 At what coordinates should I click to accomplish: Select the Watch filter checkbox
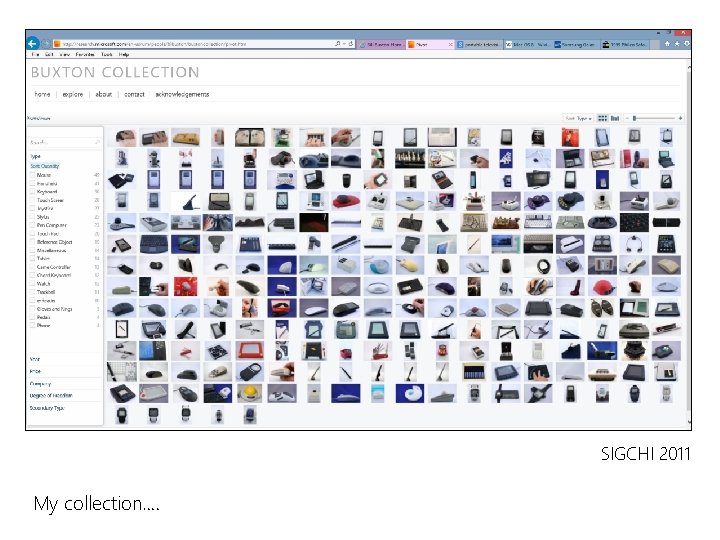(32, 284)
